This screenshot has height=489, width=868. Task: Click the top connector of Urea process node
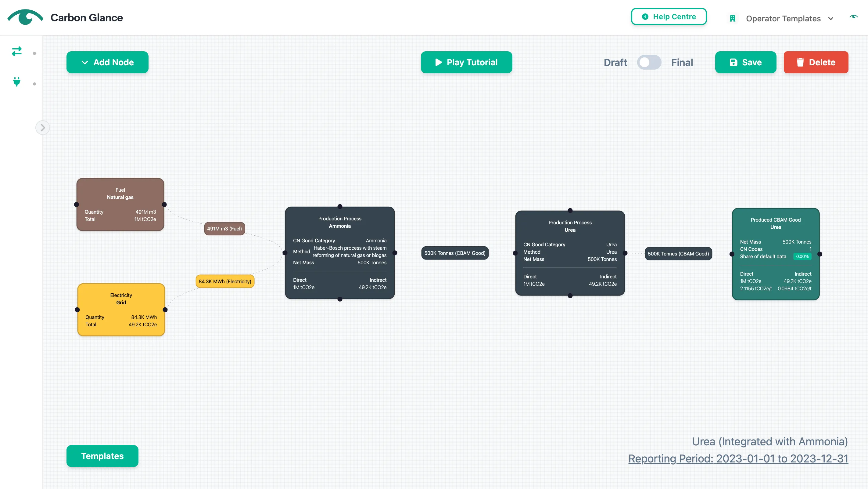click(570, 210)
